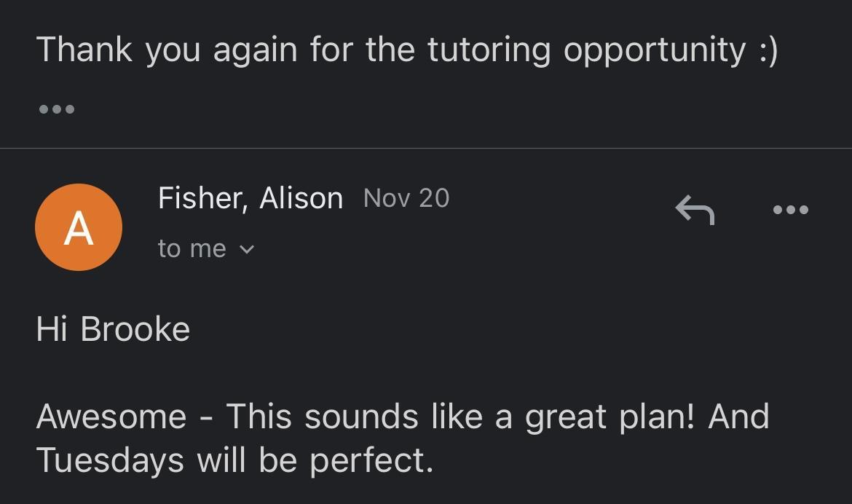Click the "Nov 20" date label
This screenshot has height=504, width=852.
point(406,198)
